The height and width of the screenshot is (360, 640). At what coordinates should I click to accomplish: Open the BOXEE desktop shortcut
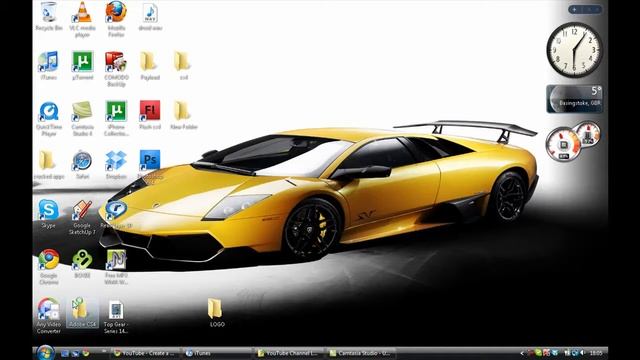click(x=82, y=264)
